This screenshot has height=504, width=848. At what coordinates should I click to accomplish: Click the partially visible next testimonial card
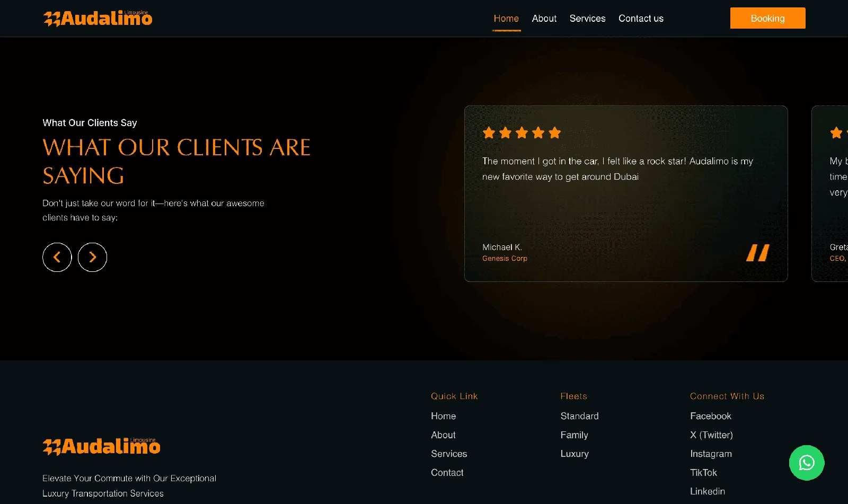830,193
